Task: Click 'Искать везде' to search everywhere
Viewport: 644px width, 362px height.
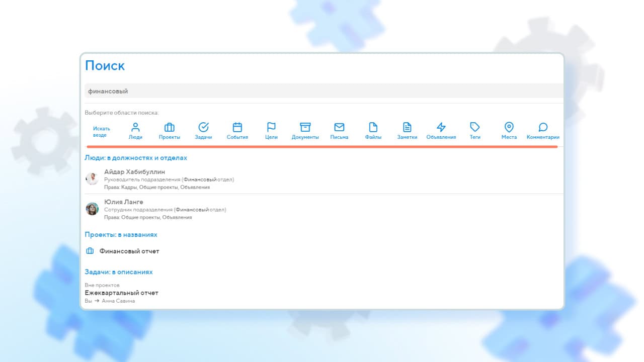Action: pyautogui.click(x=101, y=132)
